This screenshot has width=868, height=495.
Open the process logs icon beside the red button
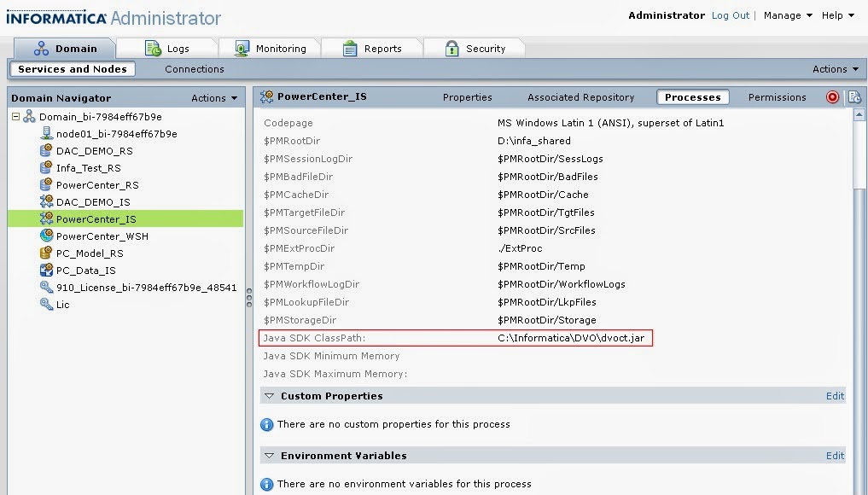tap(854, 97)
